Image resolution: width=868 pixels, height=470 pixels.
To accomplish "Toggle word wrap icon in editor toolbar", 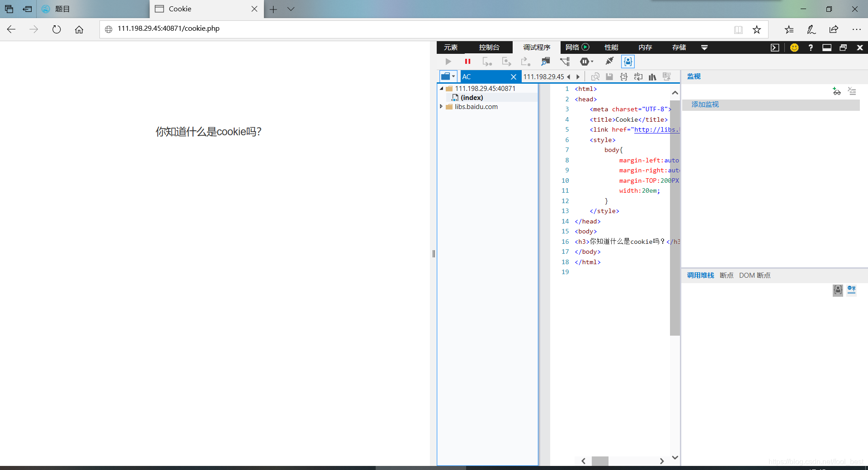I will (x=638, y=77).
